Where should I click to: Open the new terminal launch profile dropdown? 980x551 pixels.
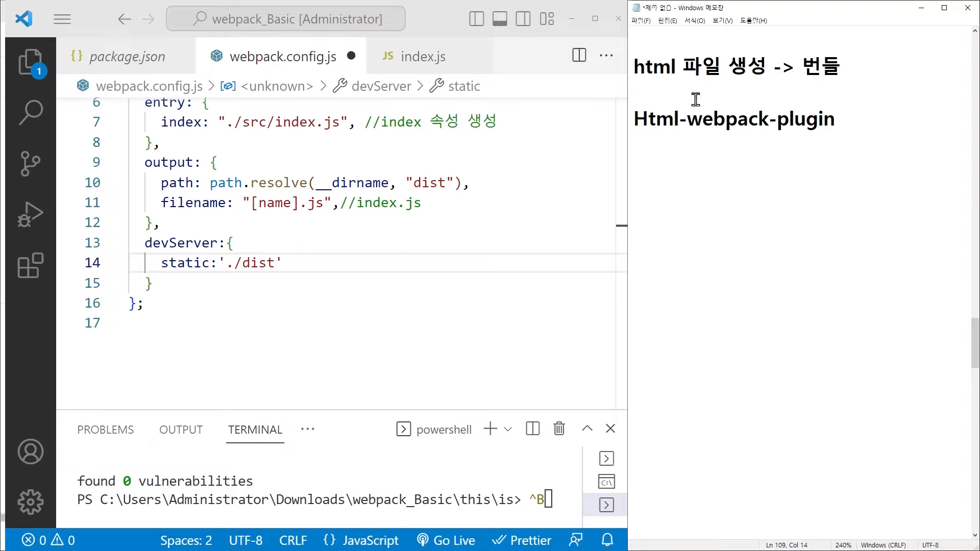[x=508, y=429]
